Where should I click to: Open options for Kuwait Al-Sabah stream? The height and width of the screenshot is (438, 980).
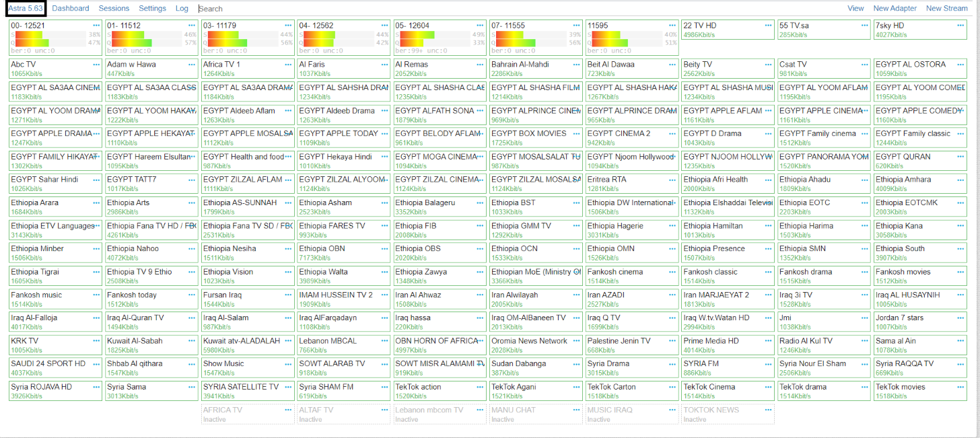tap(192, 341)
